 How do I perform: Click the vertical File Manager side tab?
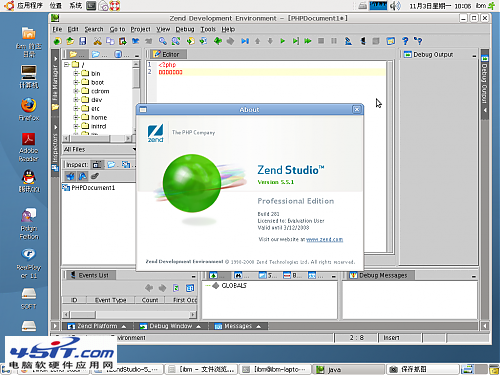click(55, 83)
